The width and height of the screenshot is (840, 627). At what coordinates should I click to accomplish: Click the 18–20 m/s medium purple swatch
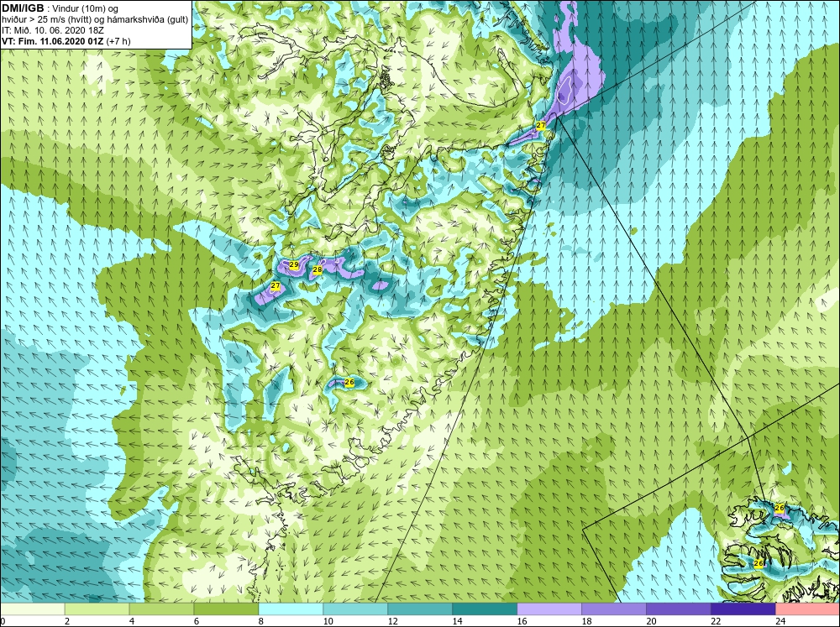coord(614,609)
